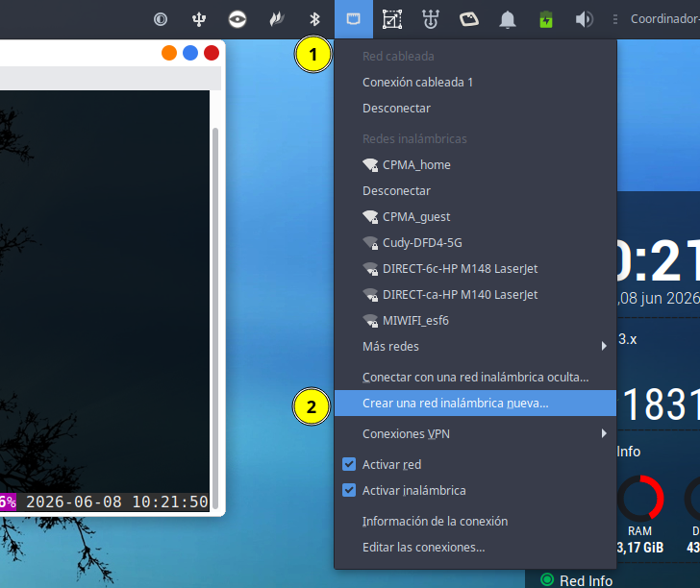Open the Más redes menu entry
The width and height of the screenshot is (700, 588).
pos(475,347)
